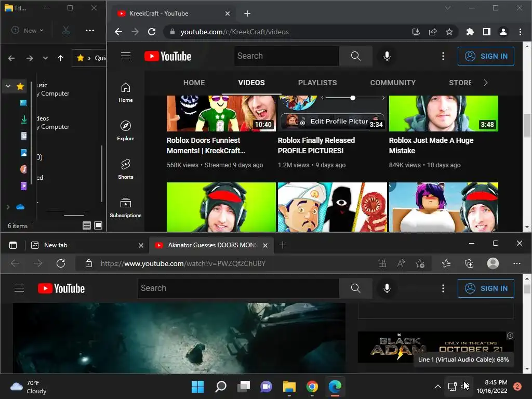Select the VIDEOS channel tab
Viewport: 532px width, 399px height.
[x=251, y=83]
